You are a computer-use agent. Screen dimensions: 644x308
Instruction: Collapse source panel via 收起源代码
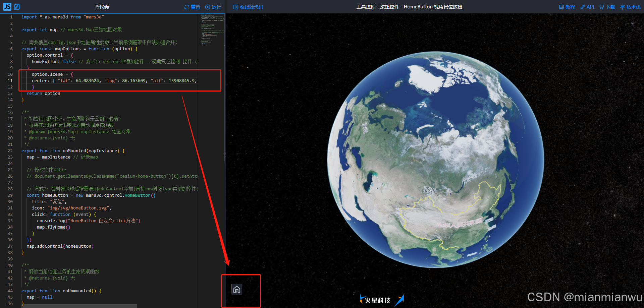(248, 7)
